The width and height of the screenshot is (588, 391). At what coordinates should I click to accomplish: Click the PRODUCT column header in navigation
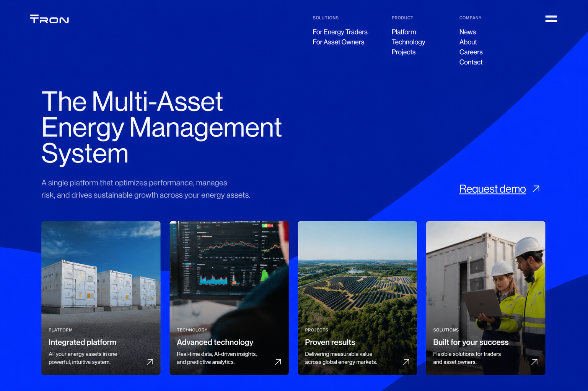(402, 18)
